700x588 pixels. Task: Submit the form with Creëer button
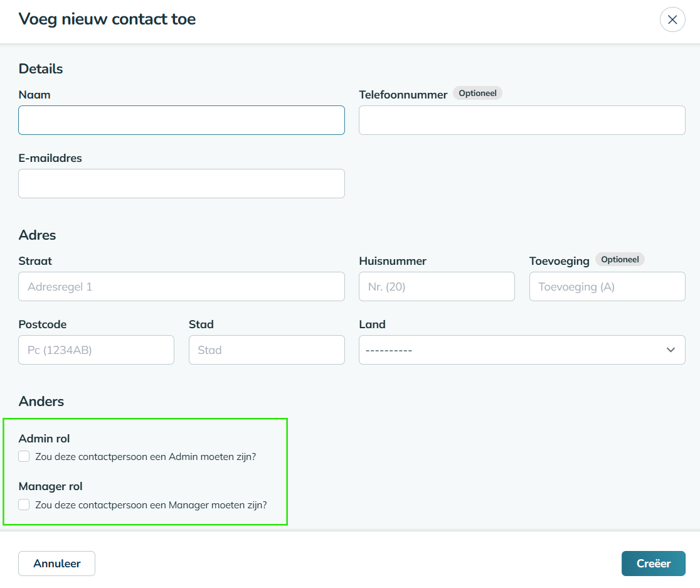pyautogui.click(x=653, y=564)
